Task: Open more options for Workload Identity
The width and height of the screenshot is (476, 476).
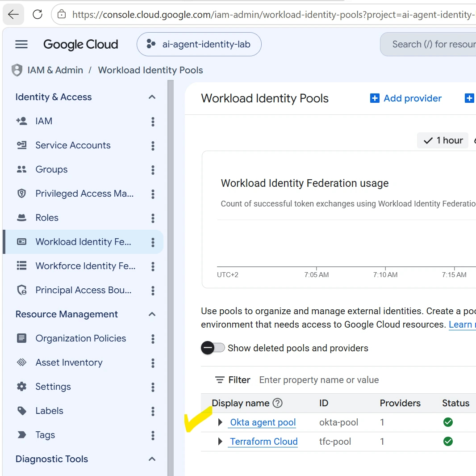Action: coord(153,242)
